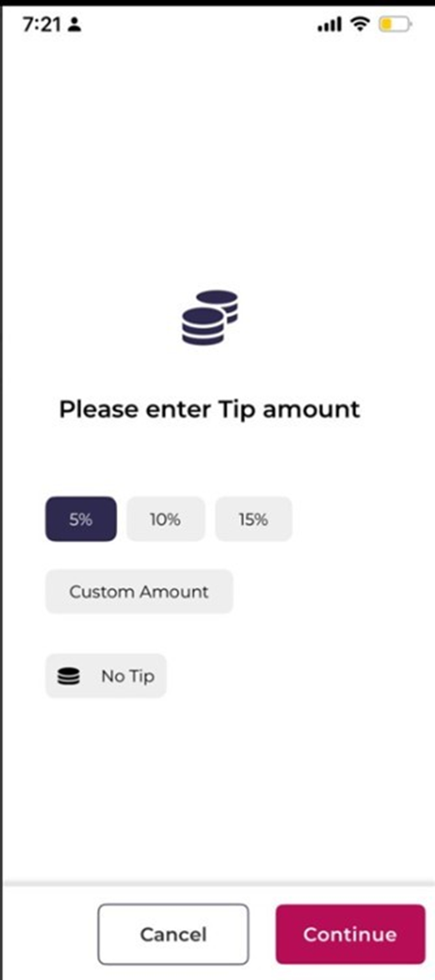Screen dimensions: 435x980
Task: Tap the battery indicator icon
Action: (395, 24)
